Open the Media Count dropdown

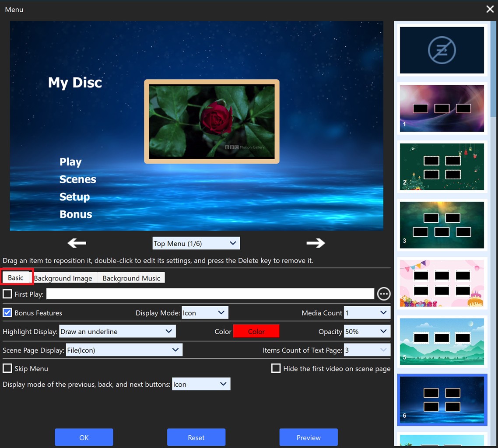367,312
